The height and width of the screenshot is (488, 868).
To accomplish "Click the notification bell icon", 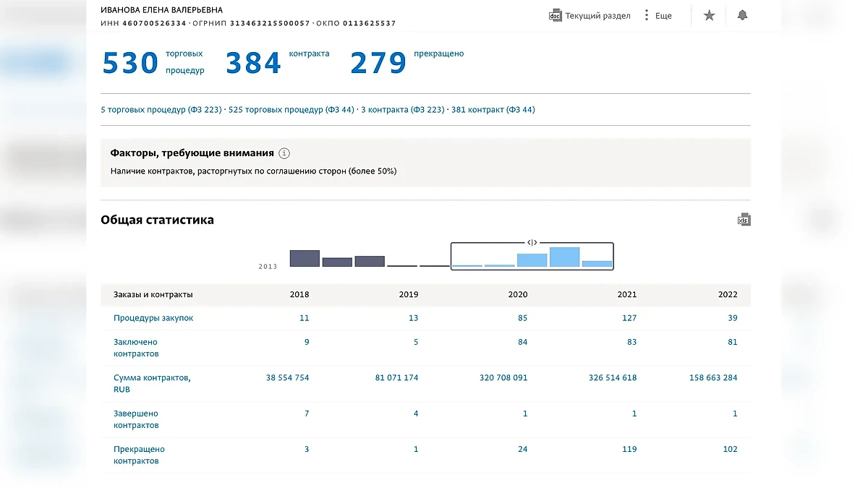I will [x=742, y=15].
